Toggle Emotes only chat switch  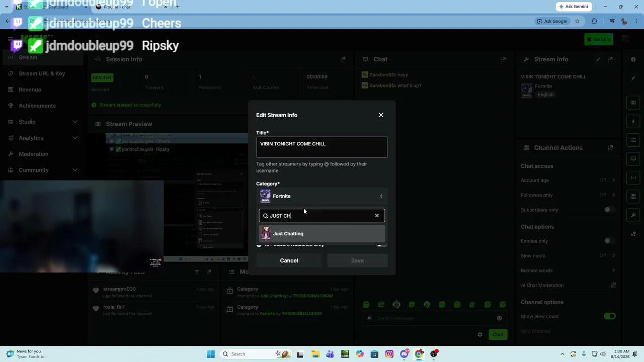tap(609, 241)
